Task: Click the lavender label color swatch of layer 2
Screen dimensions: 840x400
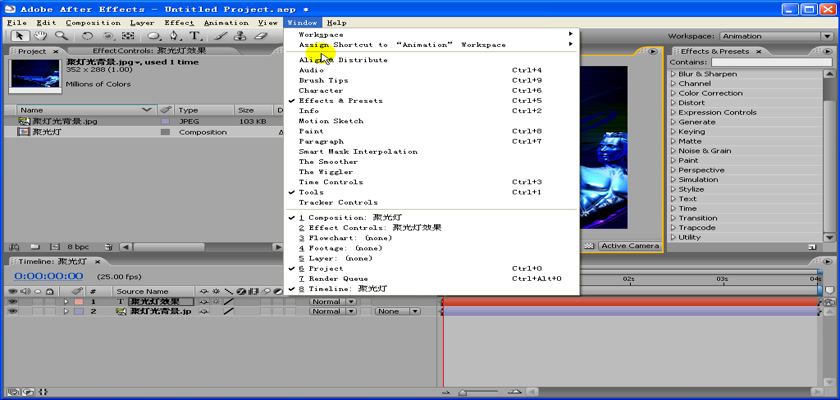Action: pos(79,311)
